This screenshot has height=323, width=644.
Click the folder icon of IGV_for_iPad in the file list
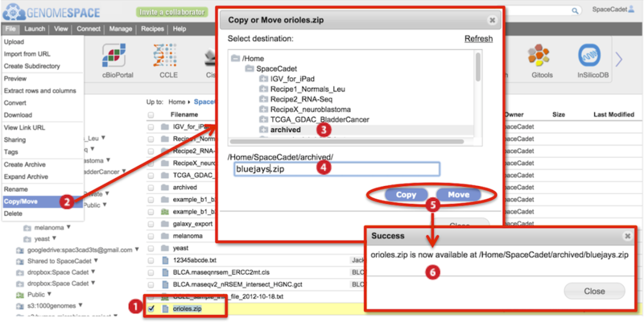pos(165,126)
